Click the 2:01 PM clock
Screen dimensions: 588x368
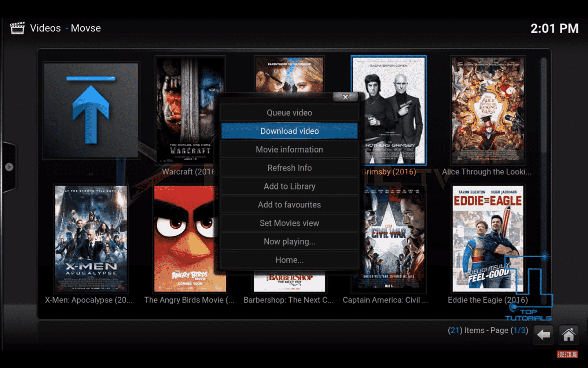click(x=555, y=28)
